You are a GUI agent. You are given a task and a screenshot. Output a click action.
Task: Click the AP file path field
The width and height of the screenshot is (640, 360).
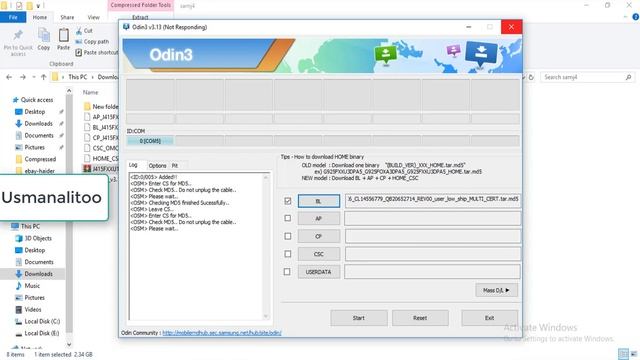tap(433, 218)
